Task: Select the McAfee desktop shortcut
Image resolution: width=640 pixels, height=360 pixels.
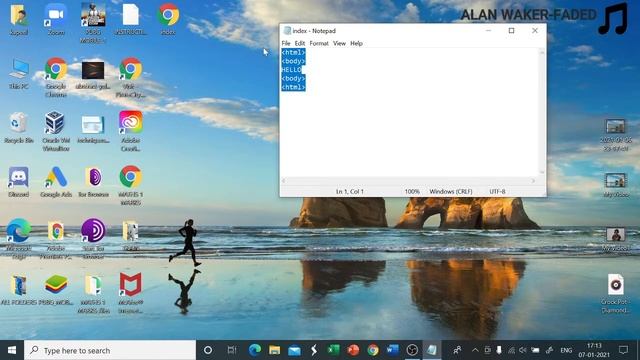Action: pos(131,293)
